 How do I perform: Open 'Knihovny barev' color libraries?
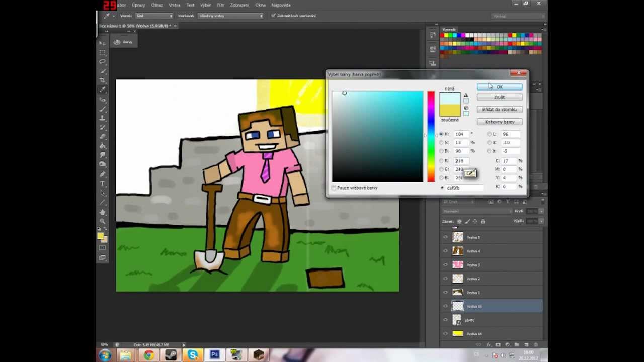(x=500, y=122)
